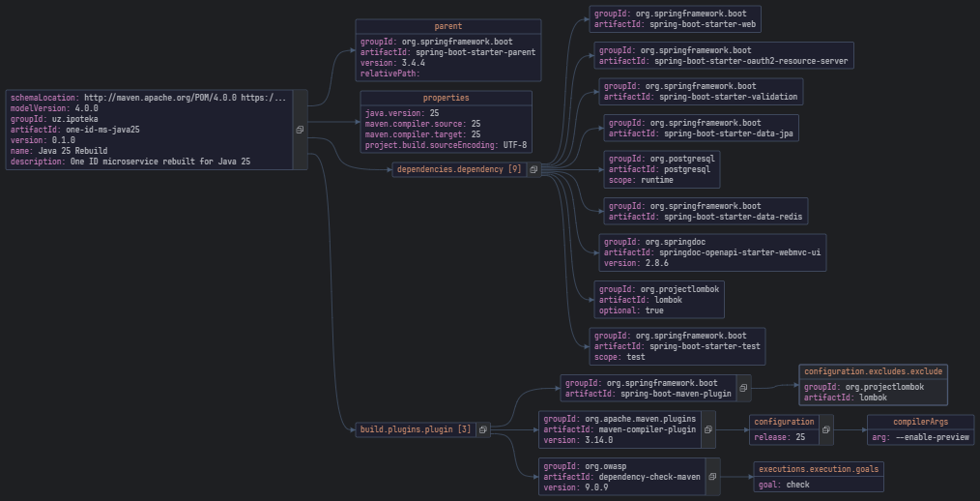
Task: Collapse the root project node link icon
Action: pyautogui.click(x=300, y=130)
